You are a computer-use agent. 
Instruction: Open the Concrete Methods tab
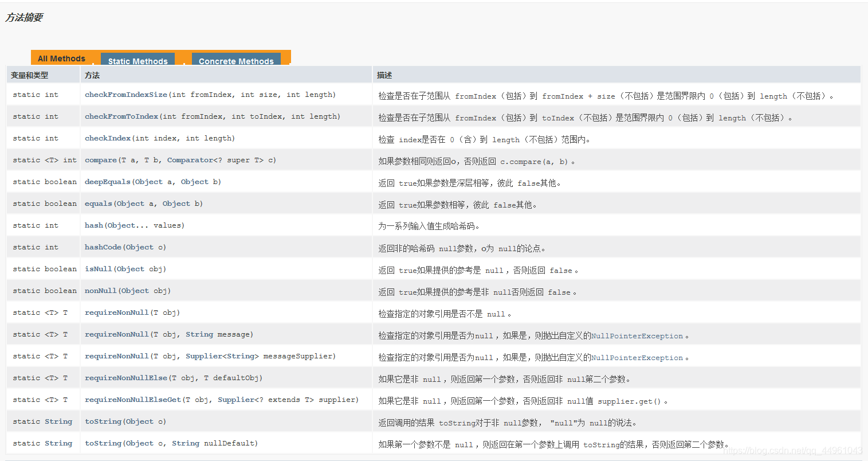pos(236,60)
